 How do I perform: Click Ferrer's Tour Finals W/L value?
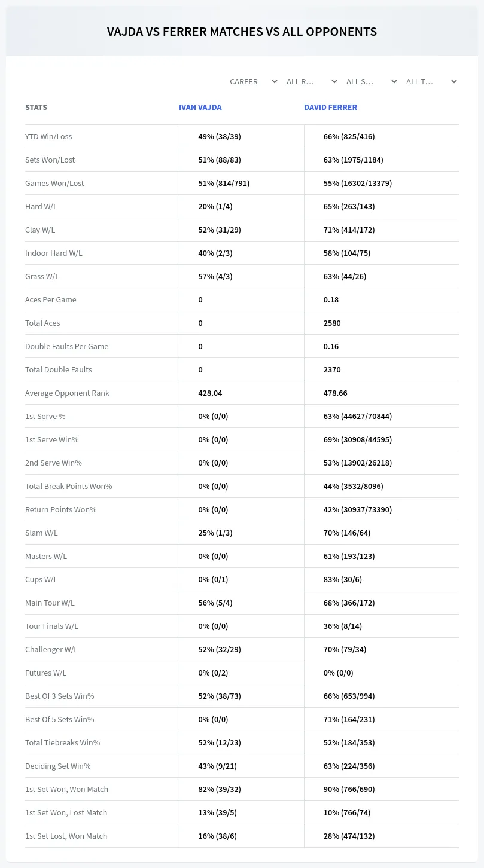coord(343,626)
